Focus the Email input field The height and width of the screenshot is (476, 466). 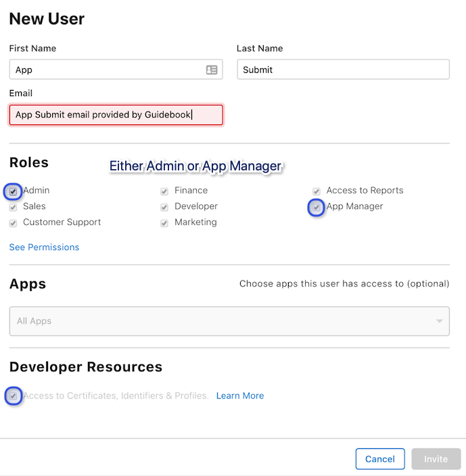(116, 115)
